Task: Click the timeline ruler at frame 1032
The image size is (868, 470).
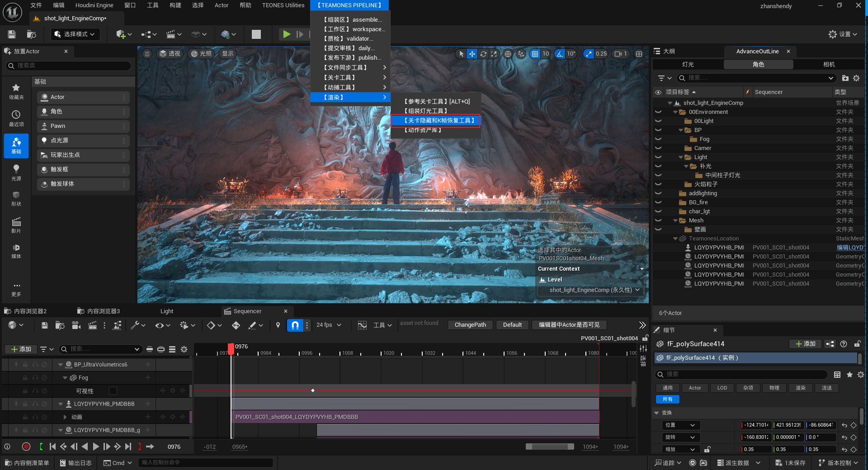Action: click(x=422, y=352)
